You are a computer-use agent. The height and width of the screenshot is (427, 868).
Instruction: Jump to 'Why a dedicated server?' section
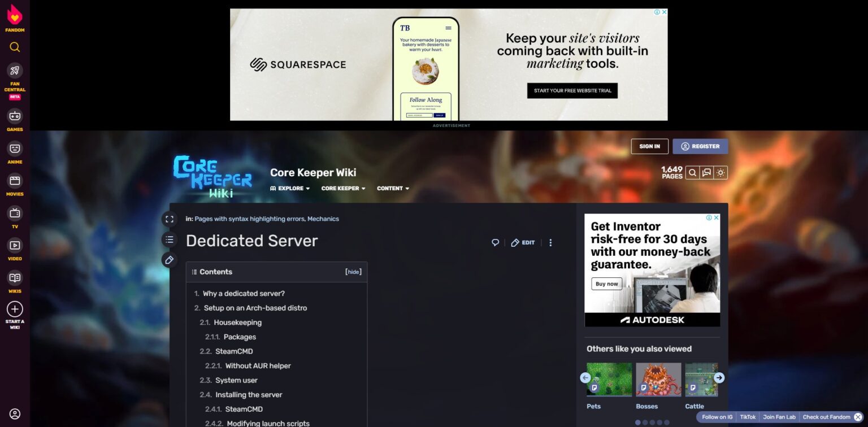tap(244, 294)
